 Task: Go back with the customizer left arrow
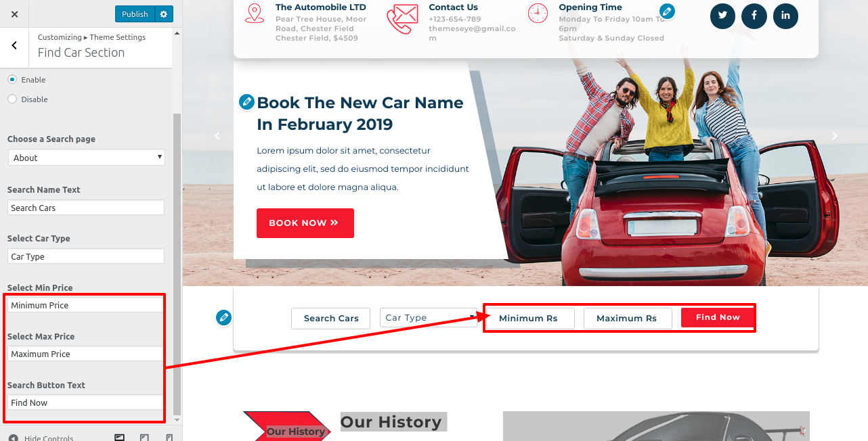pos(14,45)
